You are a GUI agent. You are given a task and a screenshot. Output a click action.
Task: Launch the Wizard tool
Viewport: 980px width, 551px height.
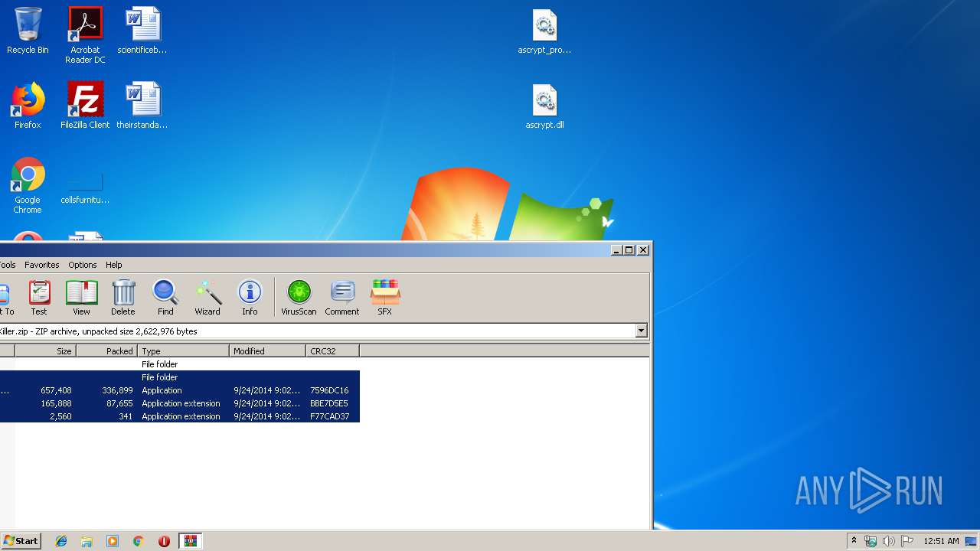[x=207, y=298]
